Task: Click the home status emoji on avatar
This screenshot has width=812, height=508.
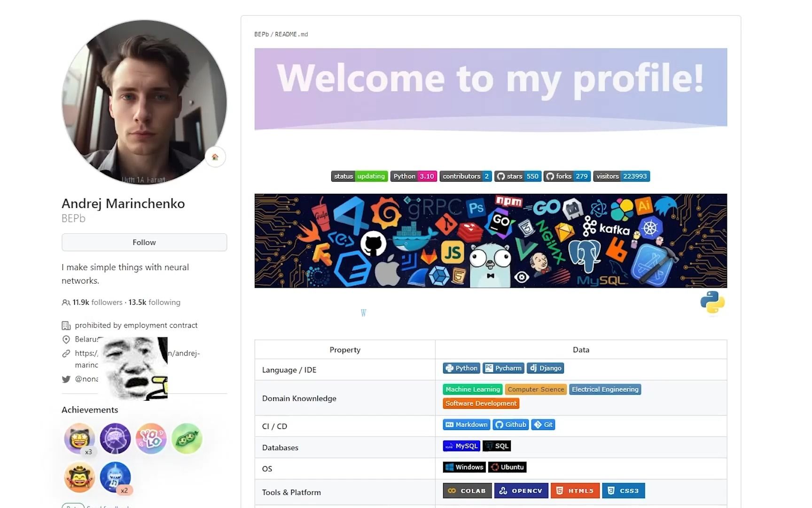Action: pos(215,157)
